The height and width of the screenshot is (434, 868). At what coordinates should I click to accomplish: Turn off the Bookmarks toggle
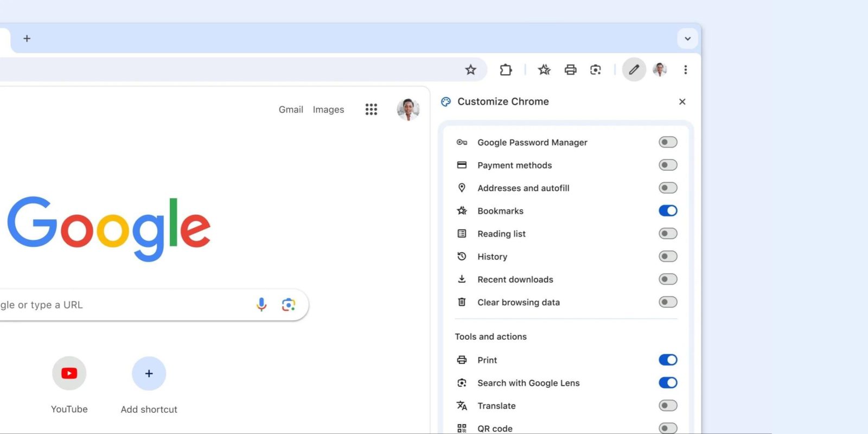click(x=668, y=210)
